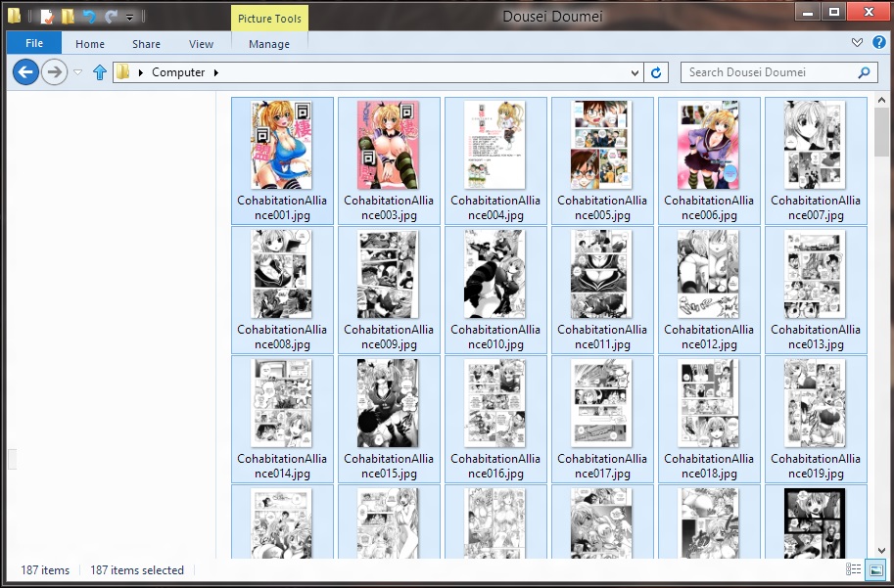Click the vertical scrollbar thumb in the file list
Viewport: 894px width, 588px height.
(x=881, y=132)
